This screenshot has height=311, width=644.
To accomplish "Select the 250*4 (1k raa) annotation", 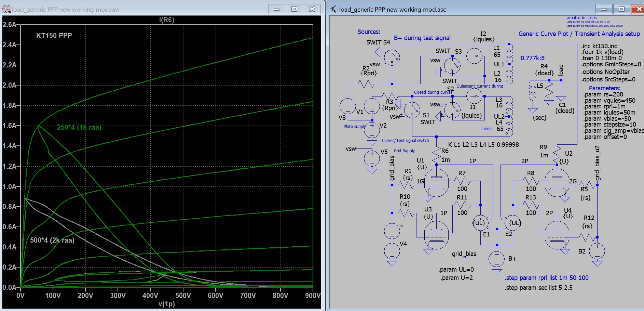I will coord(79,127).
